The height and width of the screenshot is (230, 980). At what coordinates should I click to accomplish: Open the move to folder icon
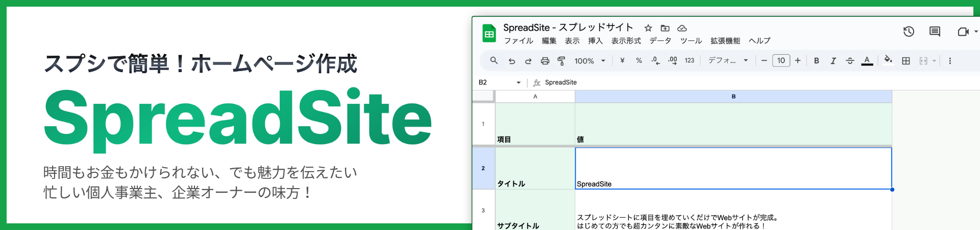(x=665, y=28)
